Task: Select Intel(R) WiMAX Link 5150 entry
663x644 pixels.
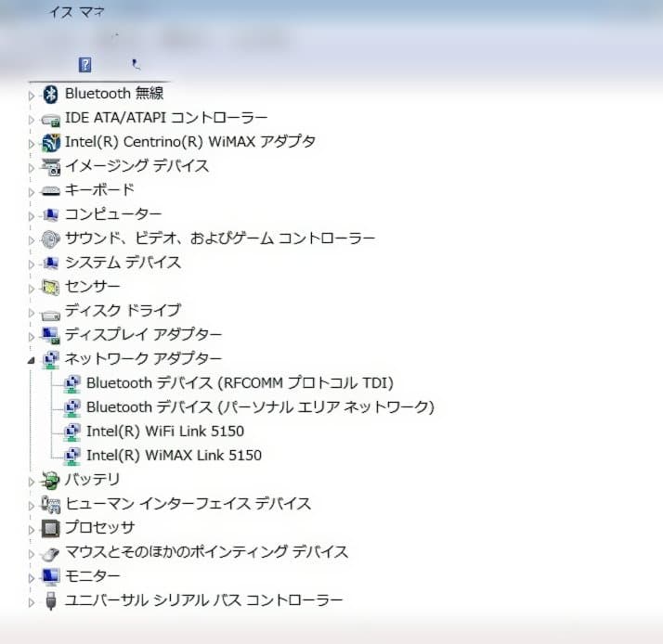Action: (174, 456)
